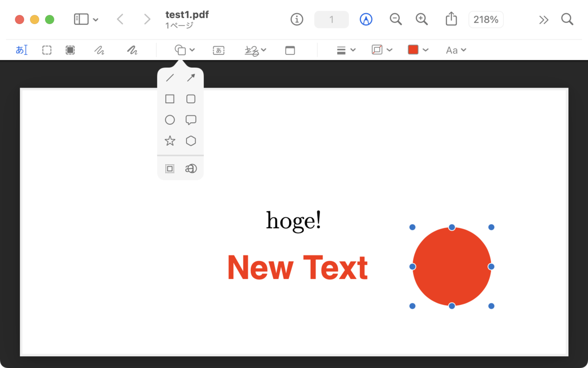588x368 pixels.
Task: Pick the hexagon polygon shape
Action: (191, 141)
